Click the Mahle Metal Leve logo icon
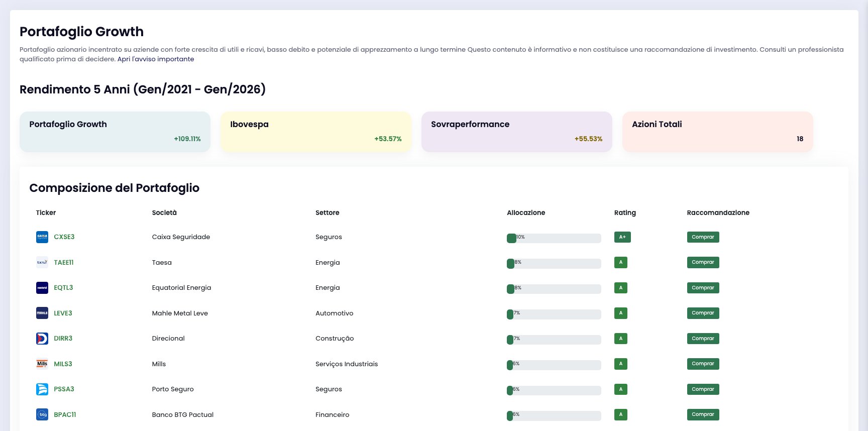This screenshot has height=431, width=868. click(x=42, y=313)
